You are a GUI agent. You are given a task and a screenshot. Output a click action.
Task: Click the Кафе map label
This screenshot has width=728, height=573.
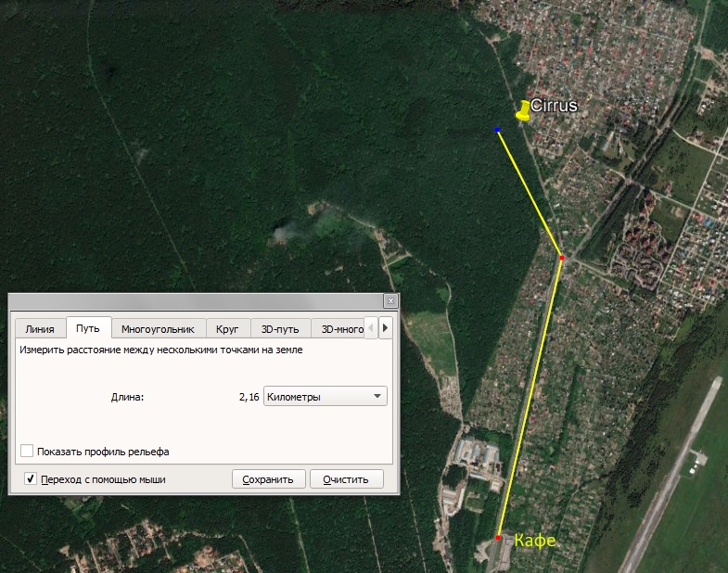(535, 541)
